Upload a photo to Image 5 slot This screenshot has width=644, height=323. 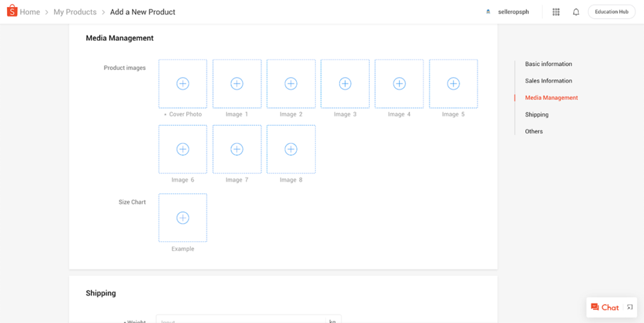coord(453,84)
